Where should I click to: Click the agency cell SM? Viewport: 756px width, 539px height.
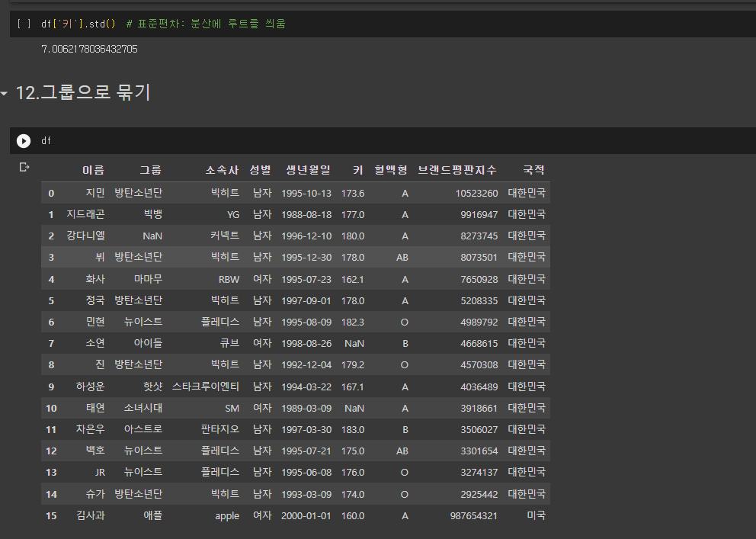[232, 409]
